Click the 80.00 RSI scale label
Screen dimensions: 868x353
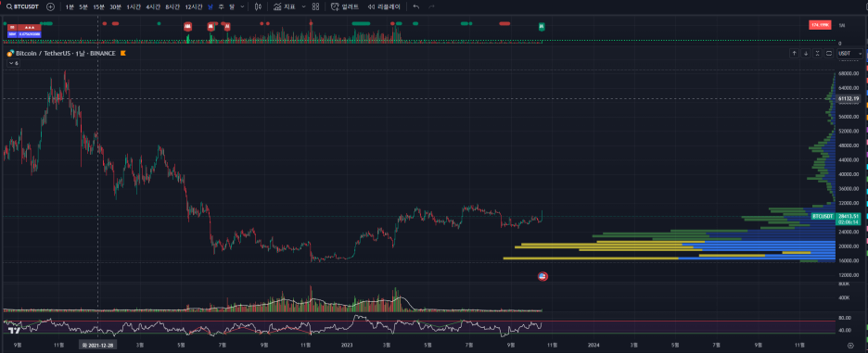coord(845,318)
